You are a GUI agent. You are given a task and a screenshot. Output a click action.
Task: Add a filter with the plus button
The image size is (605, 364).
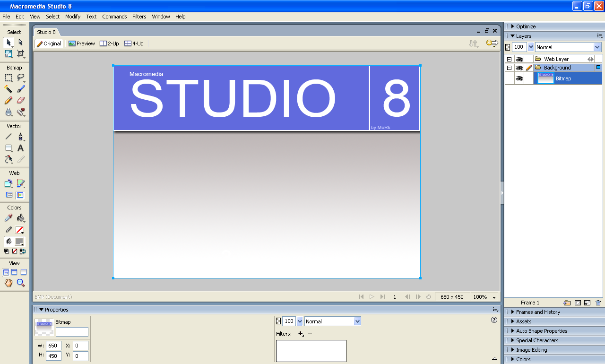pos(301,334)
